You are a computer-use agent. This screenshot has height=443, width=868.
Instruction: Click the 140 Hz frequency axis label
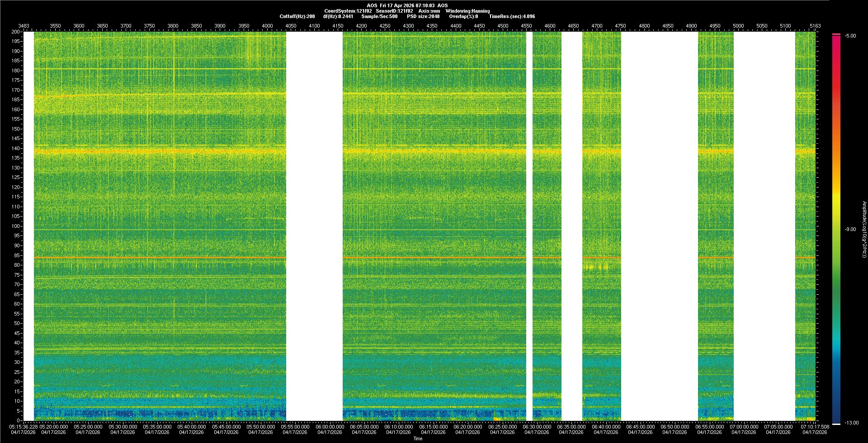(16, 148)
